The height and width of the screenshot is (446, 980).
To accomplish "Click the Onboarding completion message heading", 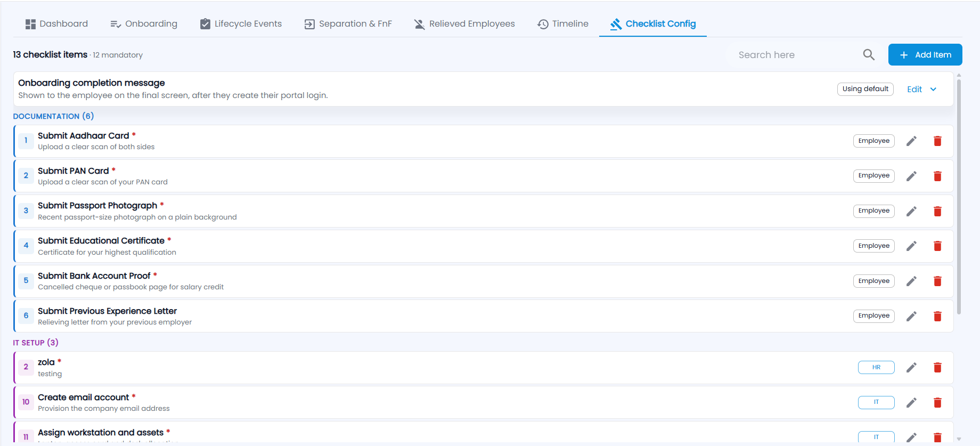I will [x=92, y=83].
